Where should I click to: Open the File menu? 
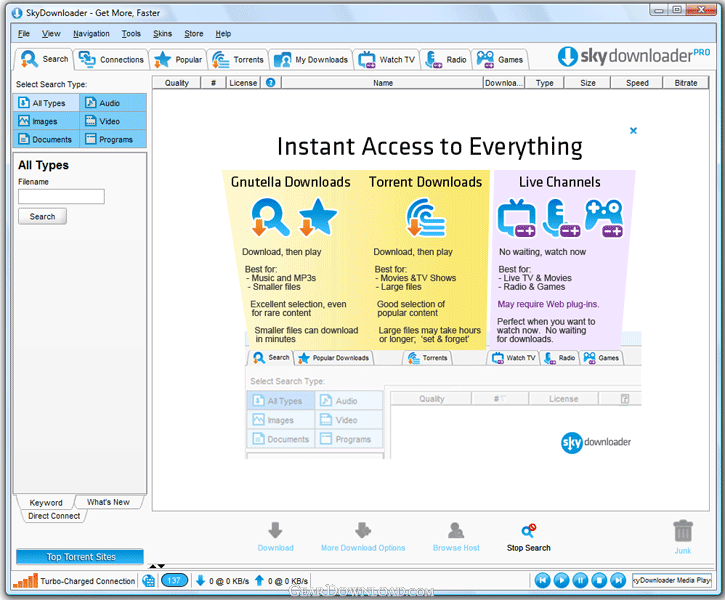pyautogui.click(x=24, y=34)
